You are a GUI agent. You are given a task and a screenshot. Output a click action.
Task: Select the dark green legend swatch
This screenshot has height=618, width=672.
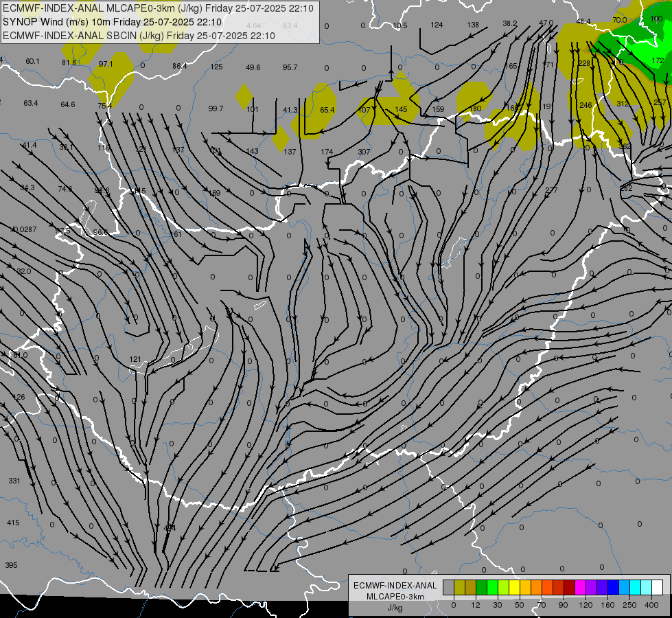[x=482, y=587]
